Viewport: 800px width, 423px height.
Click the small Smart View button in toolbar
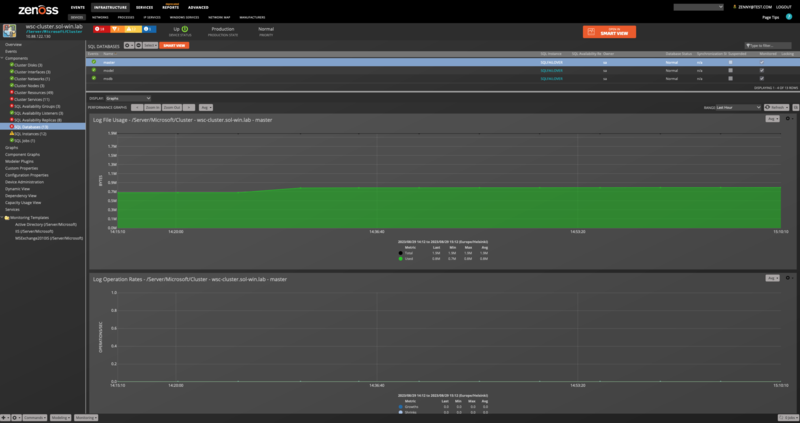(174, 45)
